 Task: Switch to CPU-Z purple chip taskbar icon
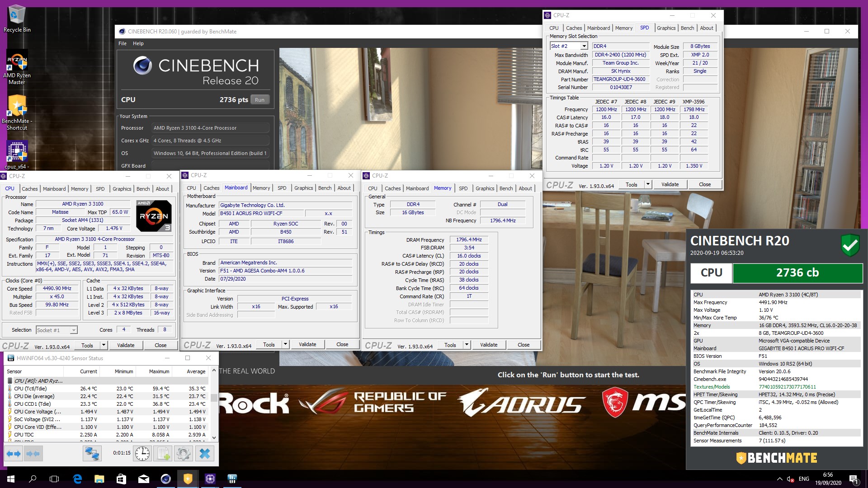pyautogui.click(x=210, y=479)
